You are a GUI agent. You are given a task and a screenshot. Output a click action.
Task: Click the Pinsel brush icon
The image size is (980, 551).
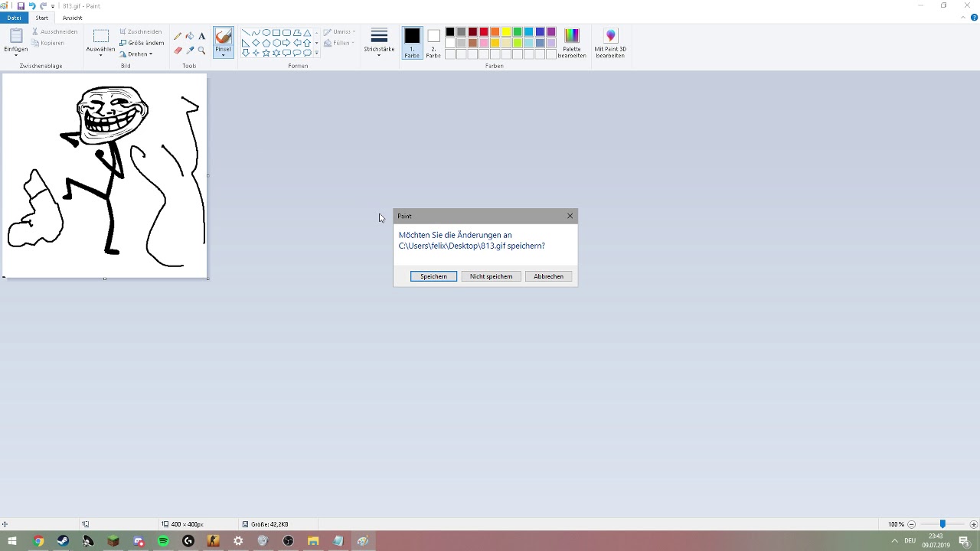223,36
